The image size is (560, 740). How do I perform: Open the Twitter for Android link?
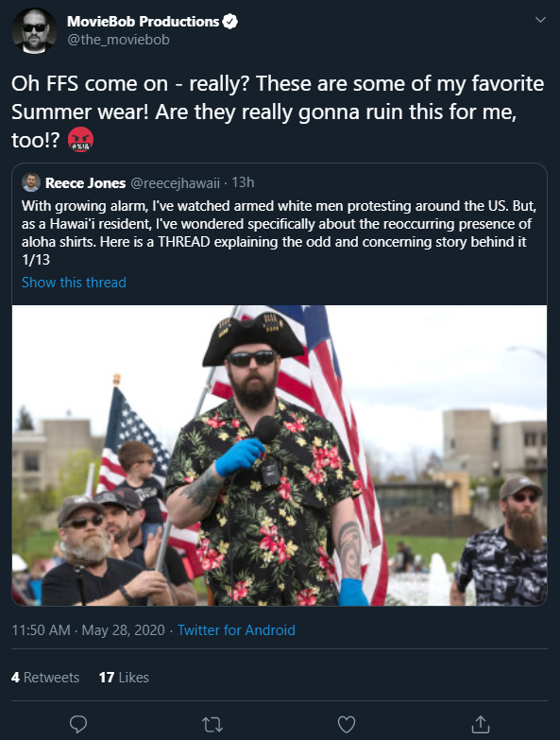tap(236, 630)
